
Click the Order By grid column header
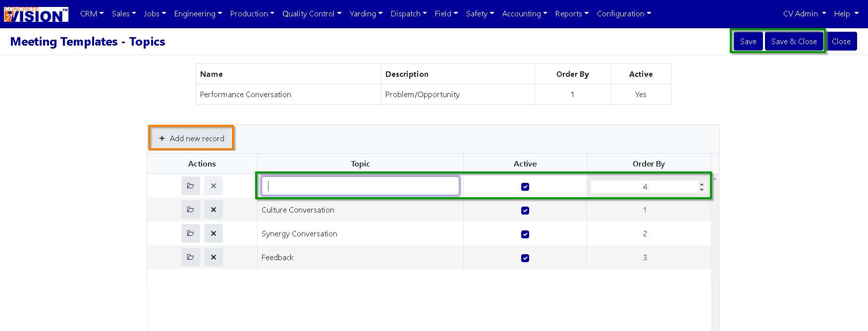pos(649,164)
